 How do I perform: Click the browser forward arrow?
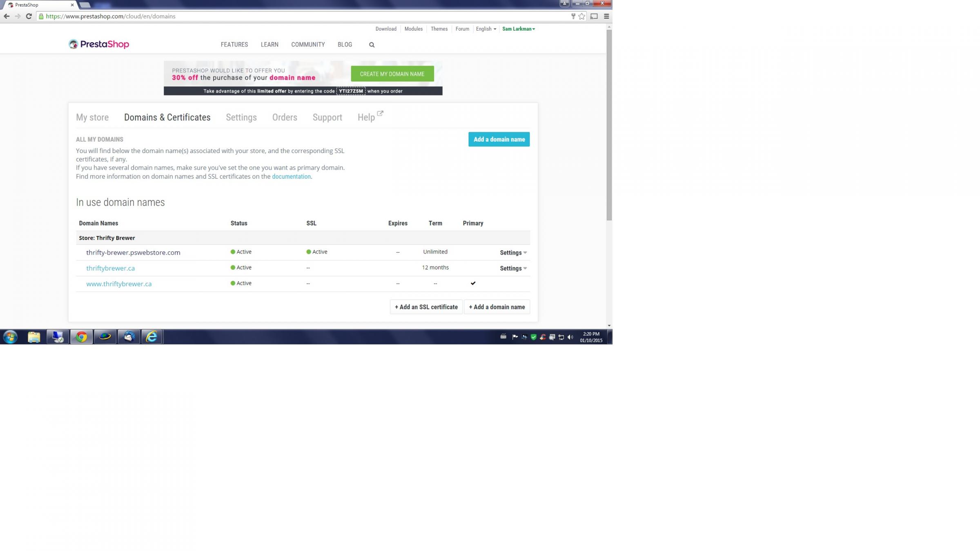18,16
